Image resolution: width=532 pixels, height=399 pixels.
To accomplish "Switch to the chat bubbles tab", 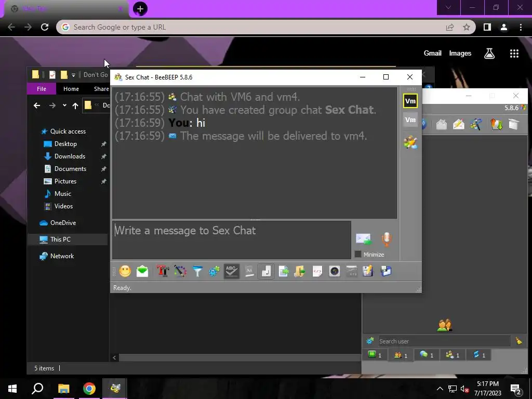I will [x=427, y=355].
